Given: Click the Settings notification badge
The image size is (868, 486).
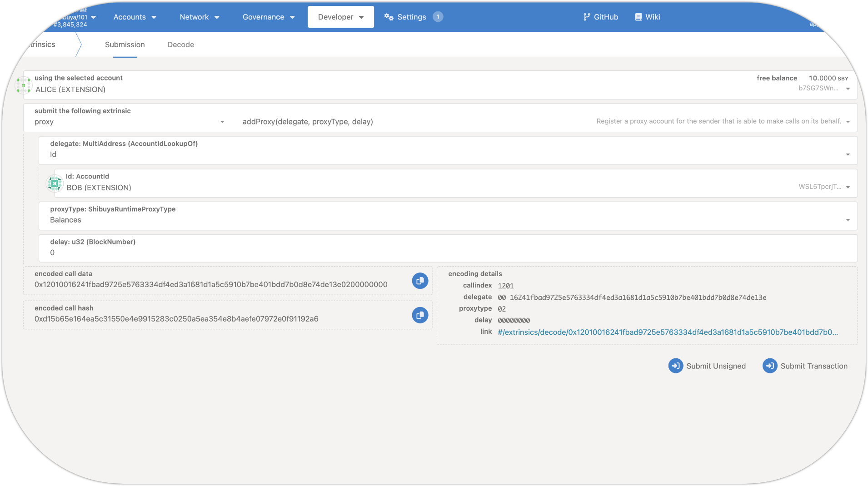Looking at the screenshot, I should 438,17.
